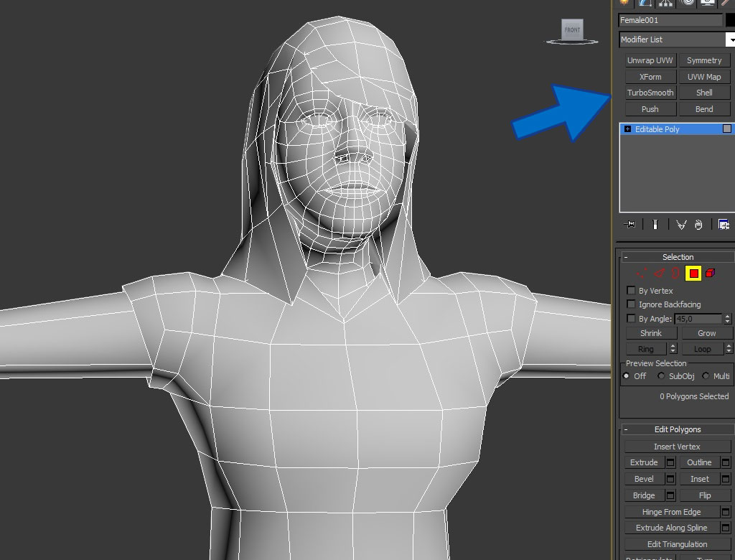Open the Motion panel tab
Screen dimensions: 735x560
click(x=687, y=3)
